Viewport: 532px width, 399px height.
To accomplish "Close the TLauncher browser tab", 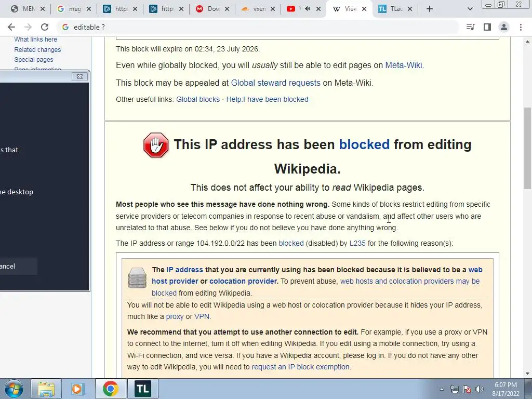I will pos(410,9).
